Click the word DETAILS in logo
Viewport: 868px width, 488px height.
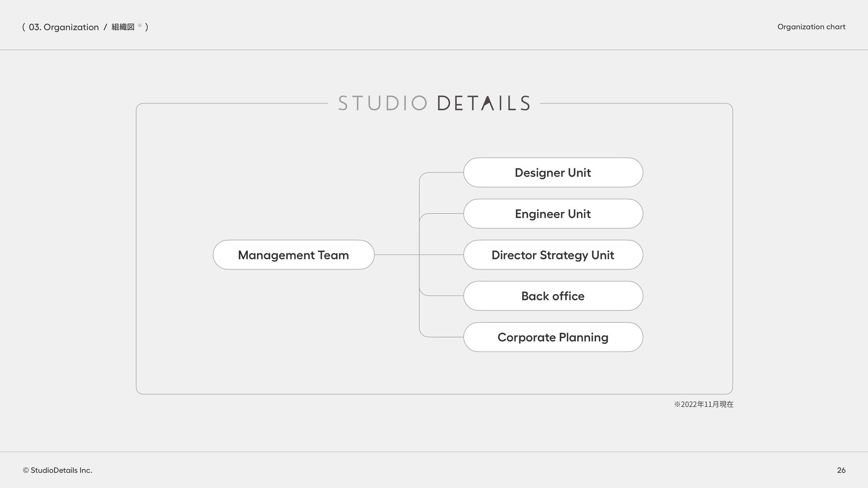(x=483, y=103)
